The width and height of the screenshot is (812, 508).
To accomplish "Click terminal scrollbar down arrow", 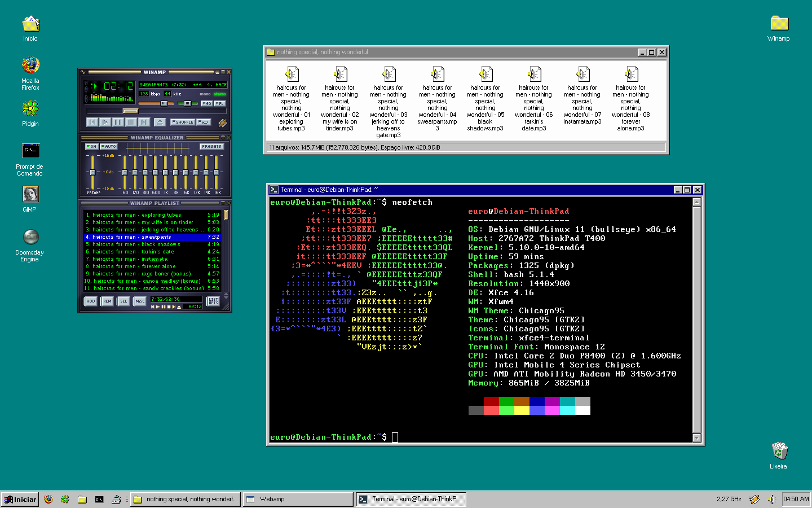I will (697, 438).
